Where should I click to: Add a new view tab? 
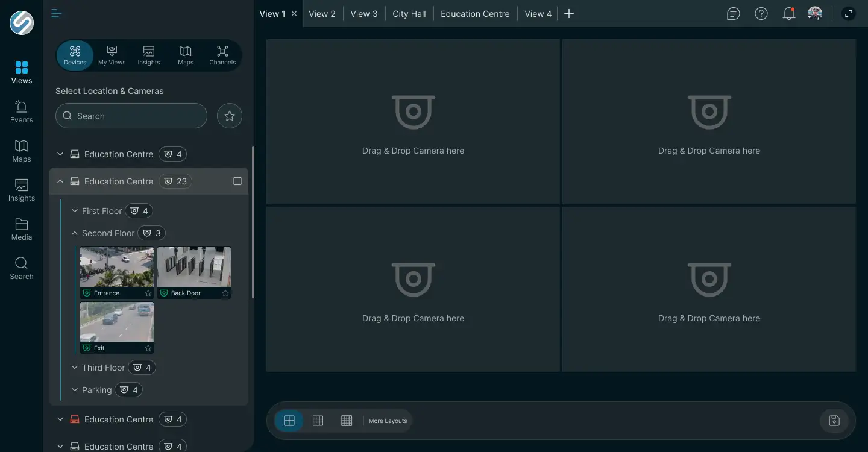click(569, 13)
